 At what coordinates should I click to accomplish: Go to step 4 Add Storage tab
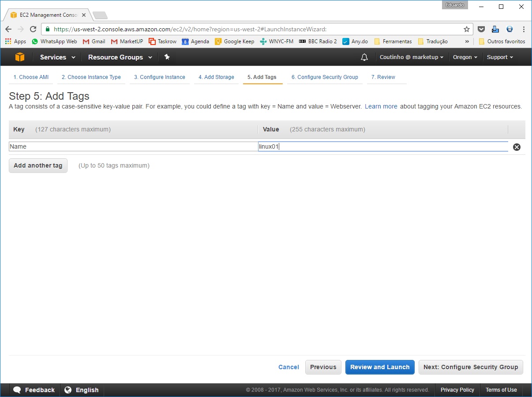[216, 77]
